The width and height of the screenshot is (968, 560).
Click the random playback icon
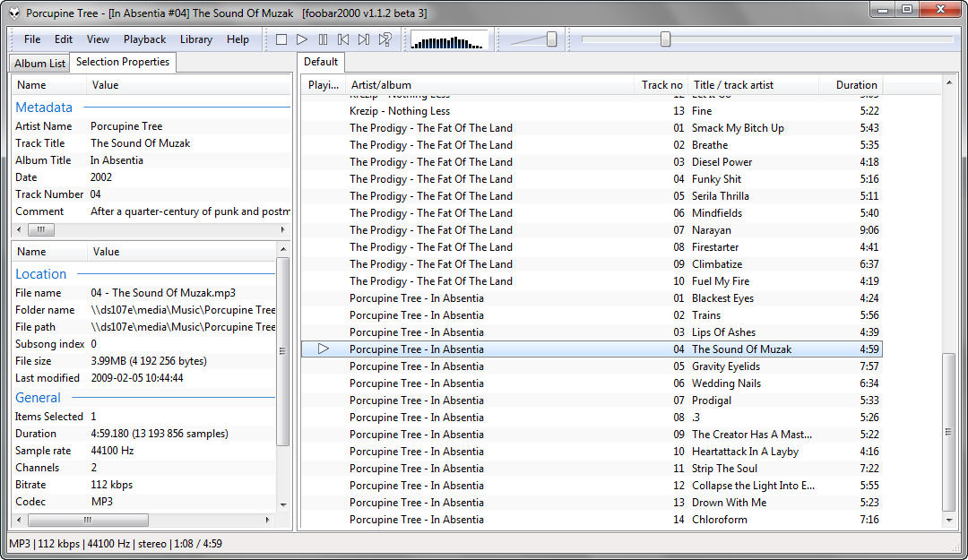coord(385,39)
